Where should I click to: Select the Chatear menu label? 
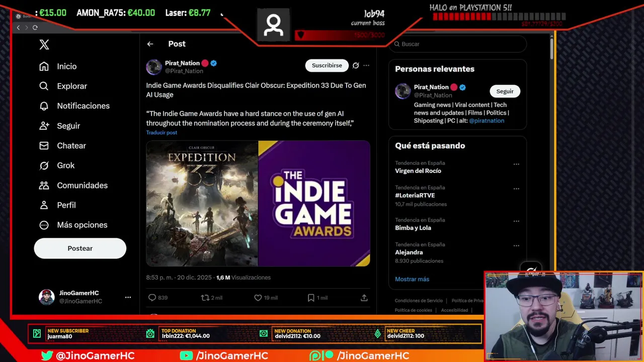point(71,145)
